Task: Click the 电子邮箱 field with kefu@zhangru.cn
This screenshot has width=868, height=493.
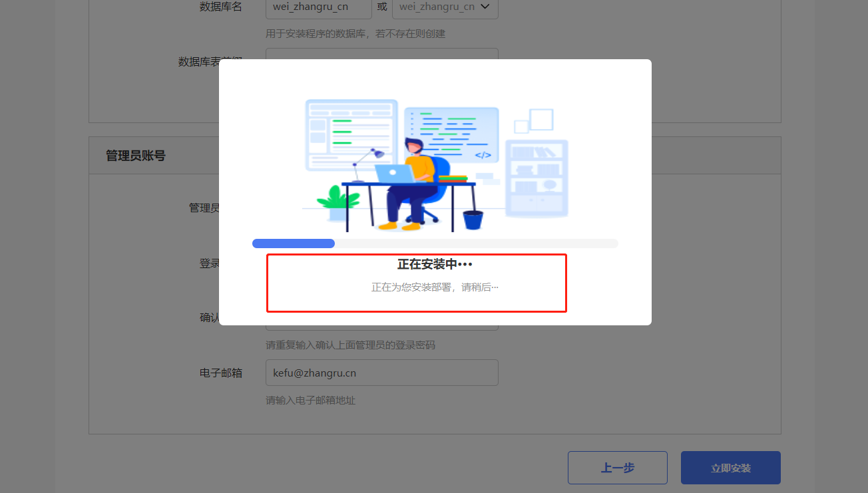Action: coord(381,373)
